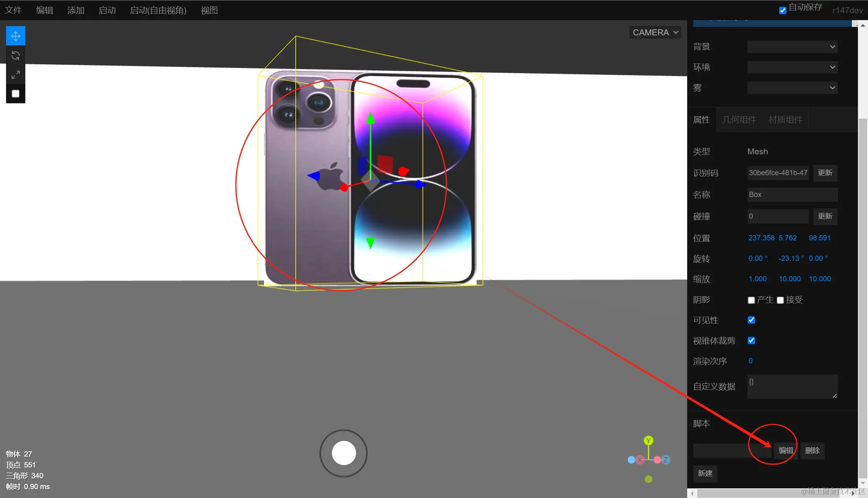Expand the 环境 environment dropdown
Image resolution: width=868 pixels, height=498 pixels.
[x=792, y=67]
